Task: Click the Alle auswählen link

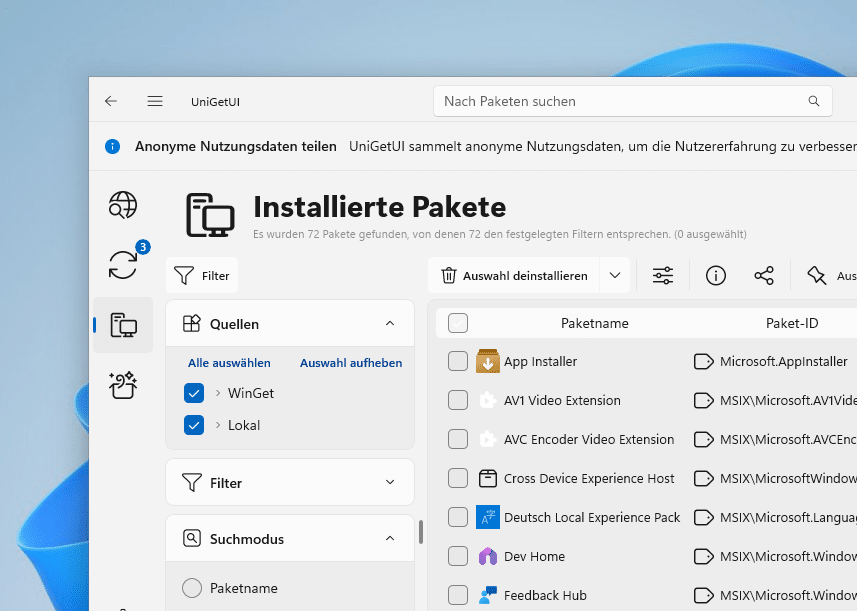Action: (x=228, y=363)
